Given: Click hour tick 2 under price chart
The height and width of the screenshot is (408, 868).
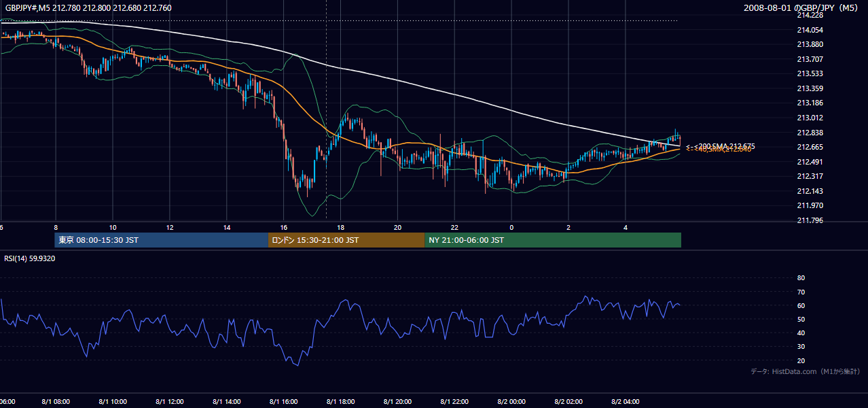Looking at the screenshot, I should tap(569, 228).
